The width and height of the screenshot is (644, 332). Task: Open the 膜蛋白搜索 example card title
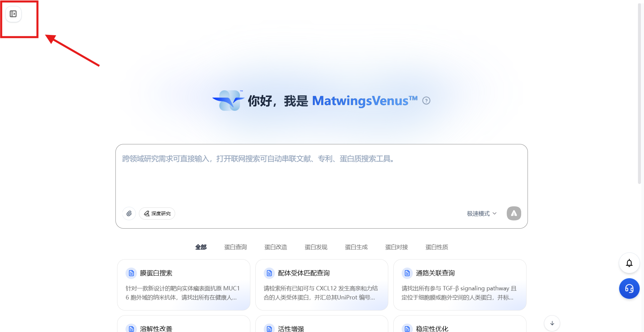[x=156, y=273]
